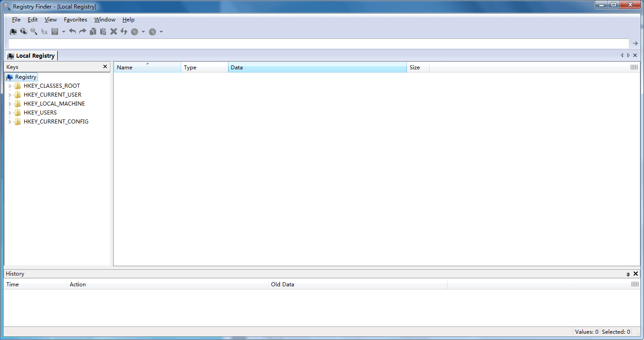Click the Go arrow beside address bar

click(636, 43)
